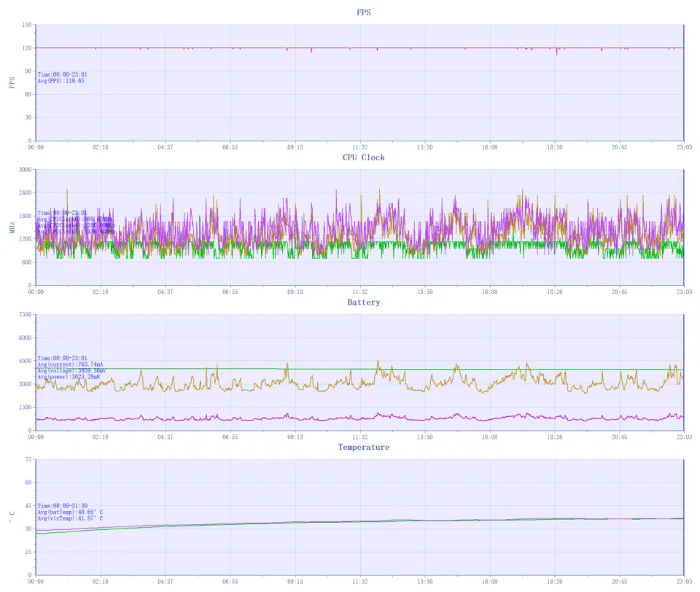Screen dimensions: 700x592
Task: Click the 3000 value on CPU Clock y-axis
Action: [26, 170]
